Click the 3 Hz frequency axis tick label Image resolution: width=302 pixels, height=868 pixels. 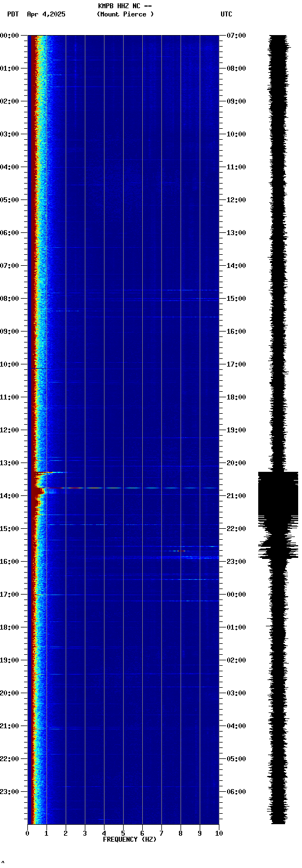85,833
